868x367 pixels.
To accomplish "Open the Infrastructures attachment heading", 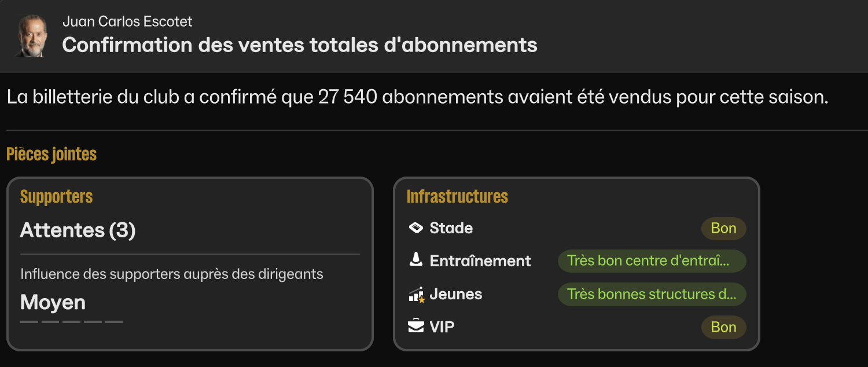I will [x=457, y=197].
